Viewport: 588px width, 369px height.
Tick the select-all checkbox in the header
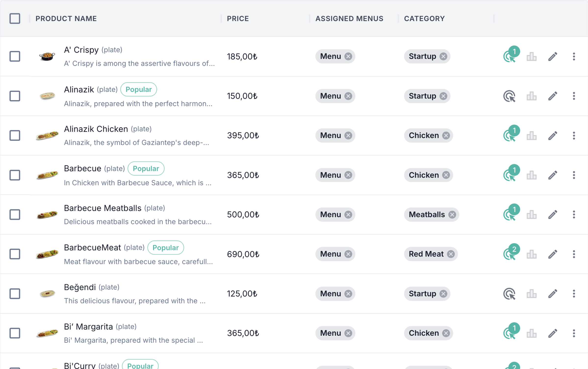pyautogui.click(x=15, y=19)
